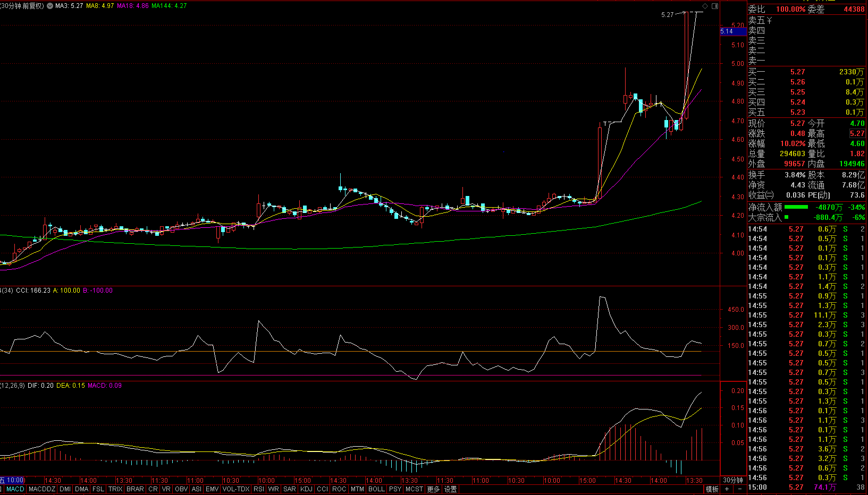Click the 净流入额 green bar
Screen dimensions: 868x495
[x=796, y=207]
